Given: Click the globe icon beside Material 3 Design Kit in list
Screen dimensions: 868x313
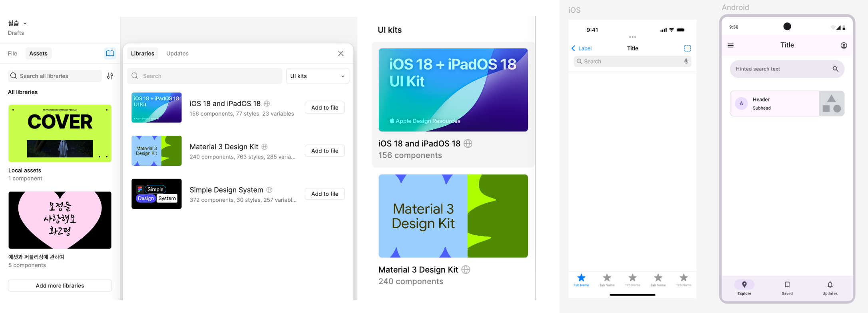Looking at the screenshot, I should pyautogui.click(x=265, y=146).
